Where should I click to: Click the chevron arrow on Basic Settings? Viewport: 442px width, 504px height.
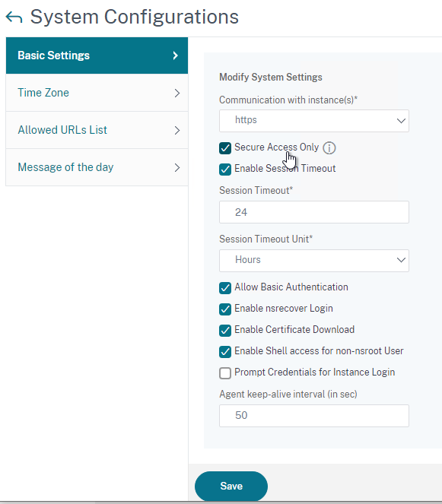(175, 55)
